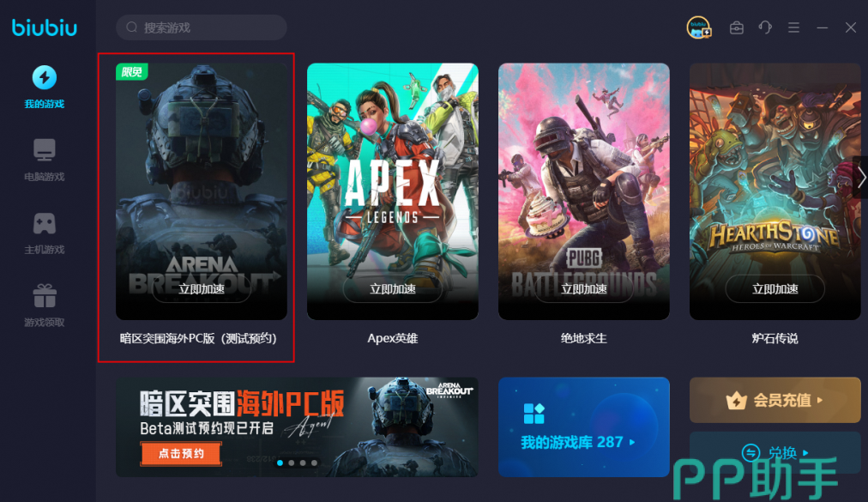Image resolution: width=868 pixels, height=502 pixels.
Task: Open the 我的游戏 lightning icon
Action: pos(45,77)
